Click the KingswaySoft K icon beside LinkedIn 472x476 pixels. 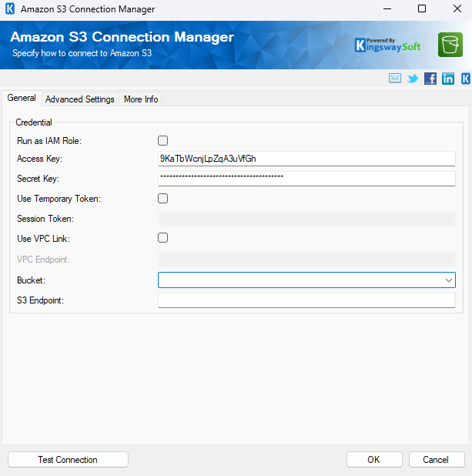(466, 79)
